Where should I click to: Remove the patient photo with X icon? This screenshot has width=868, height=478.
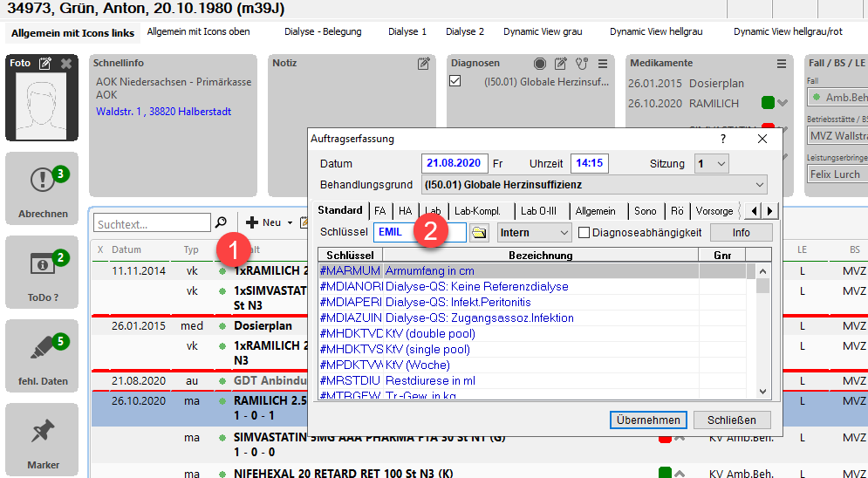[x=66, y=64]
